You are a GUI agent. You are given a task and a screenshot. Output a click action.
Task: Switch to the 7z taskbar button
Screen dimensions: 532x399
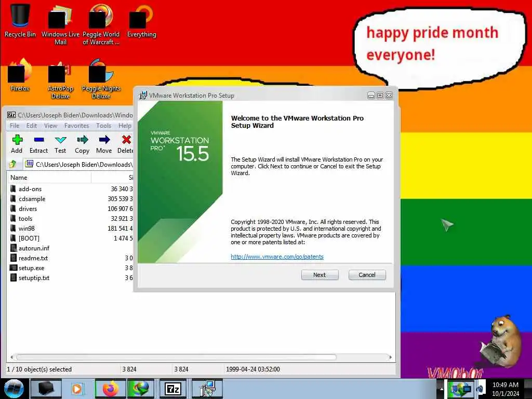click(172, 389)
